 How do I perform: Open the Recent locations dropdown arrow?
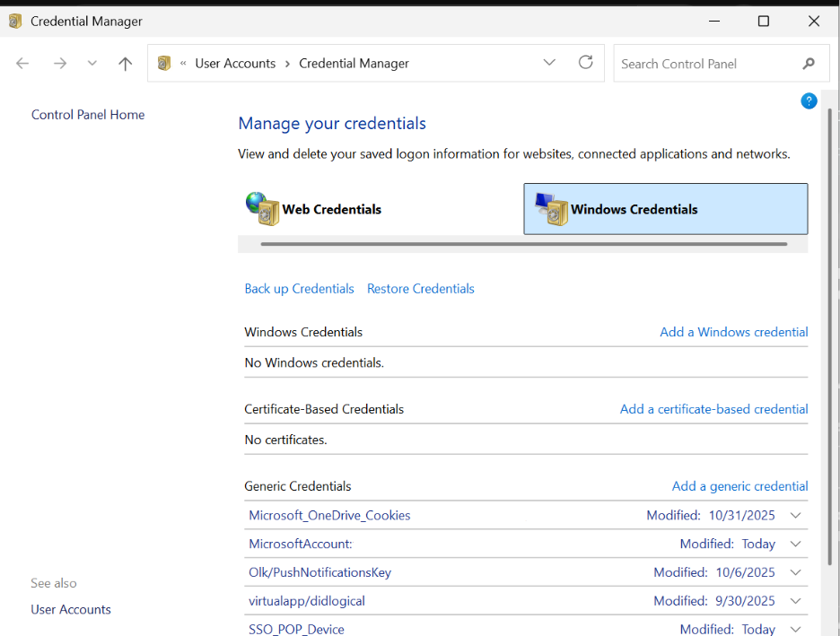tap(92, 64)
